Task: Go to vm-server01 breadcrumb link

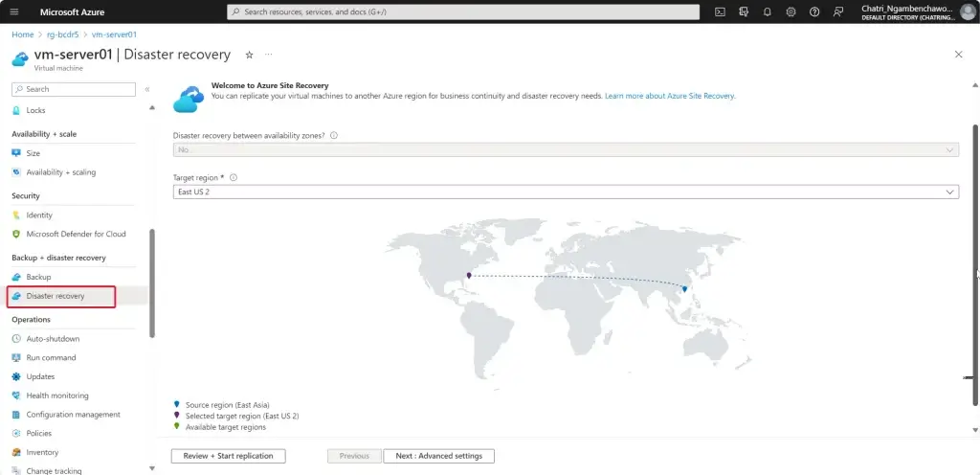Action: coord(115,35)
